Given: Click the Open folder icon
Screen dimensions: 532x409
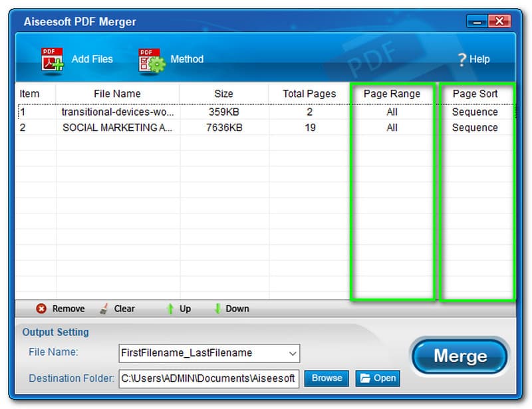Looking at the screenshot, I should pyautogui.click(x=365, y=378).
